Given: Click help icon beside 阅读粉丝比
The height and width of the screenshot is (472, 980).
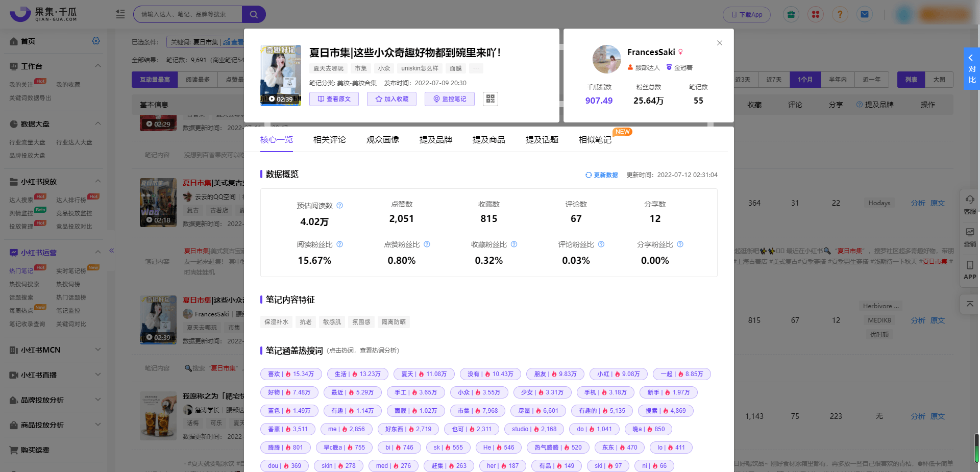Looking at the screenshot, I should [340, 244].
